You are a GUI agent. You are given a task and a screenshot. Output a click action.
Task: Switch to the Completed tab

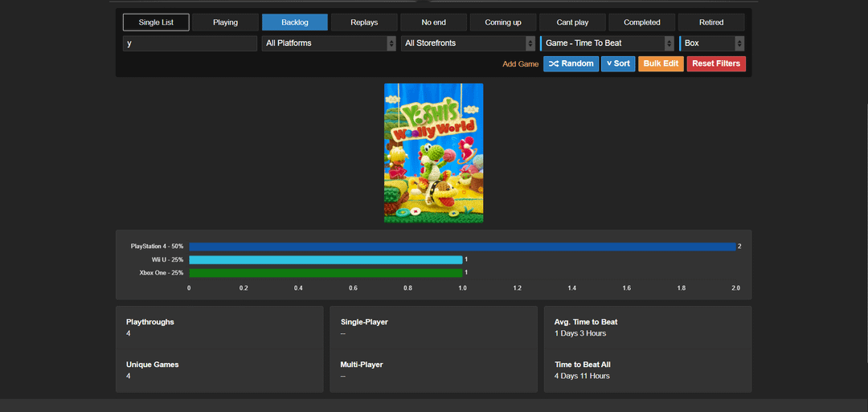642,22
